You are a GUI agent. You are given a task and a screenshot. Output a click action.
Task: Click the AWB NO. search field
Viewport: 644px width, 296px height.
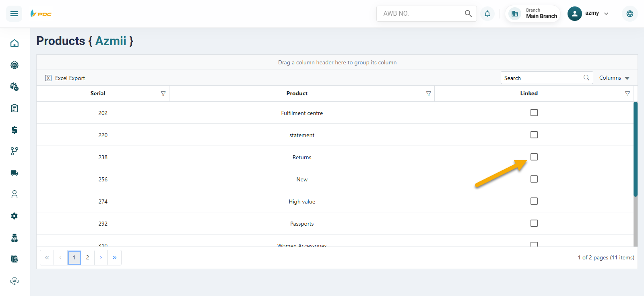click(421, 14)
